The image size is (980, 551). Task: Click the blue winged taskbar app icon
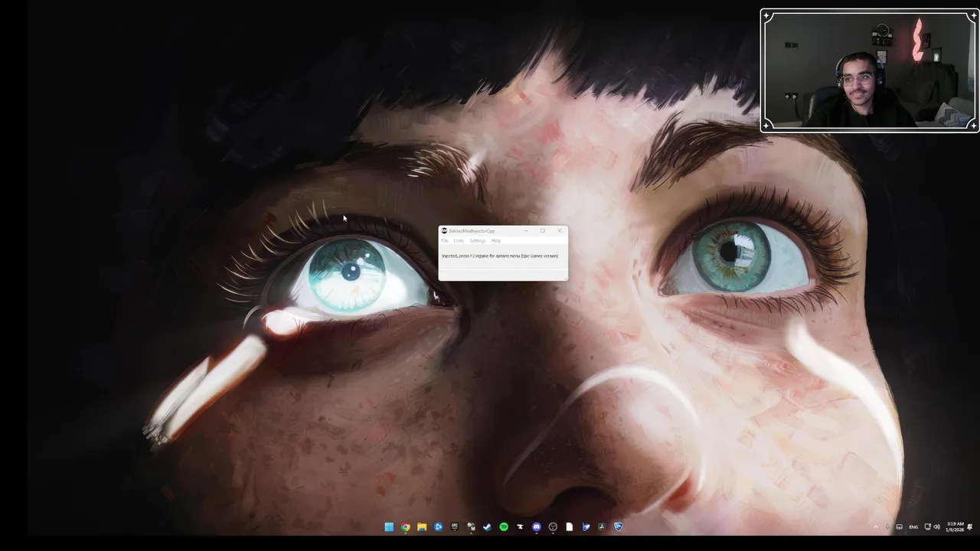(586, 527)
